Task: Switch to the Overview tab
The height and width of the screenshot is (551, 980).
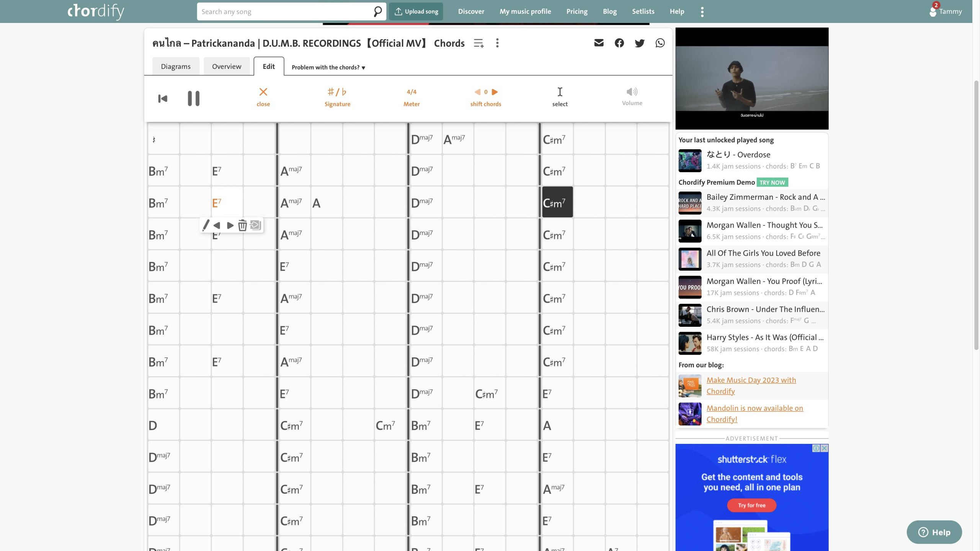Action: (x=227, y=67)
